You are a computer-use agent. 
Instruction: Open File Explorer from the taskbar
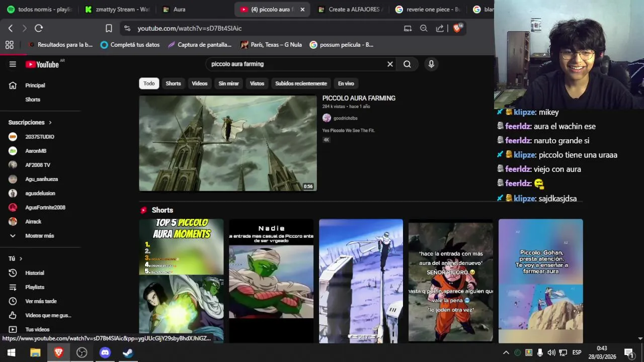(x=35, y=352)
